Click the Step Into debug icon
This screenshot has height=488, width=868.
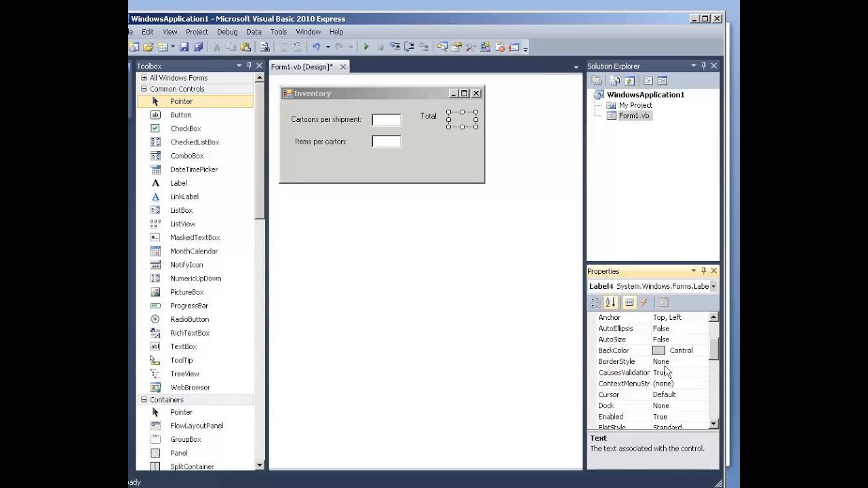(x=394, y=47)
